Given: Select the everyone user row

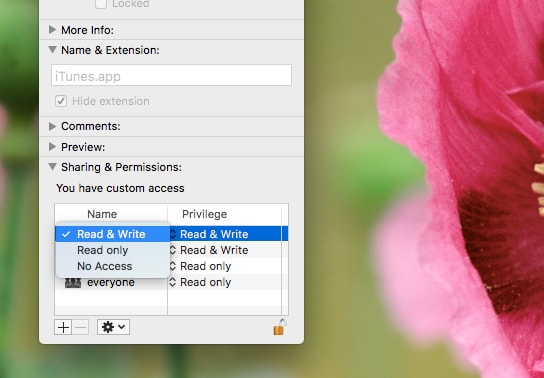Looking at the screenshot, I should pos(171,282).
